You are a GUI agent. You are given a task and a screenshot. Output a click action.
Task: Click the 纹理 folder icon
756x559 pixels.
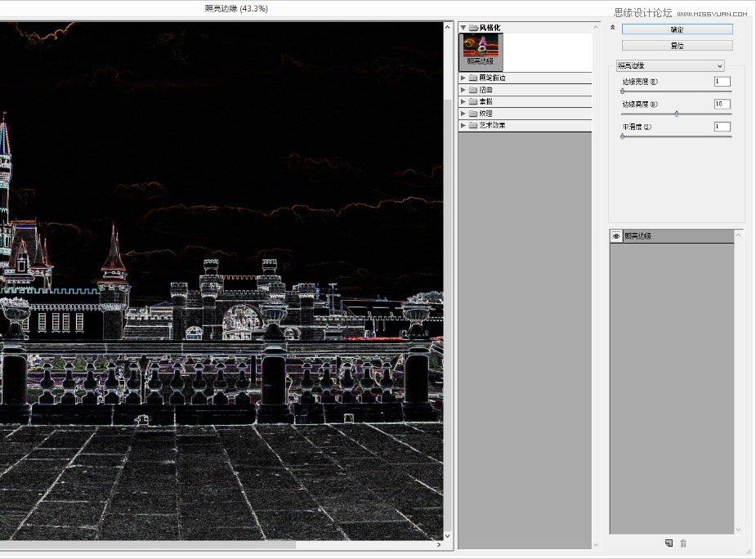(x=473, y=114)
